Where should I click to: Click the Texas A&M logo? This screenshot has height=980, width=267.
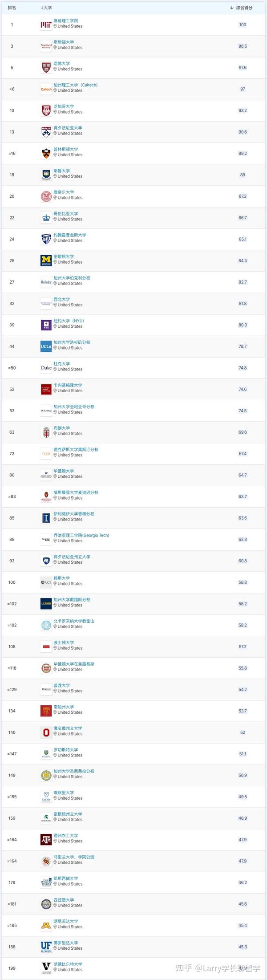click(x=45, y=839)
